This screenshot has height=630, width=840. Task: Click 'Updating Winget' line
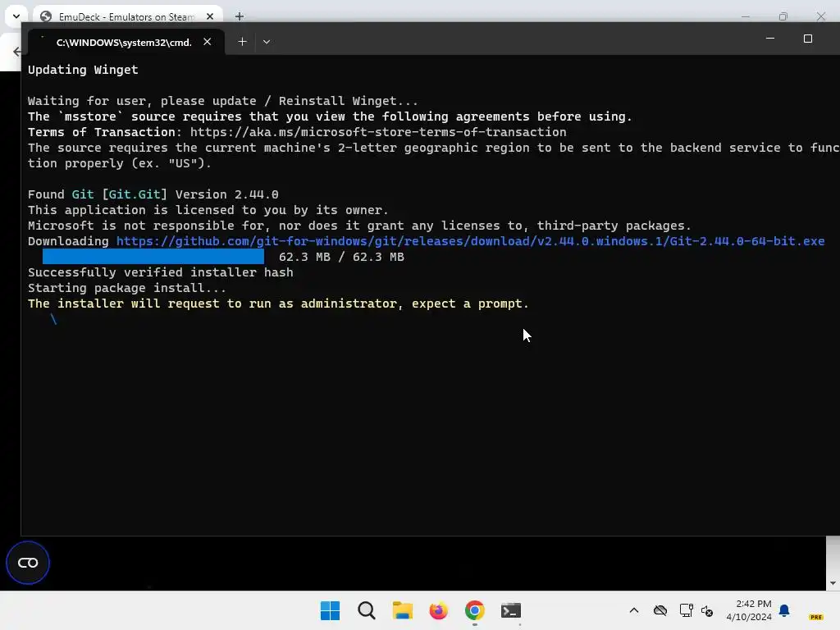click(83, 70)
